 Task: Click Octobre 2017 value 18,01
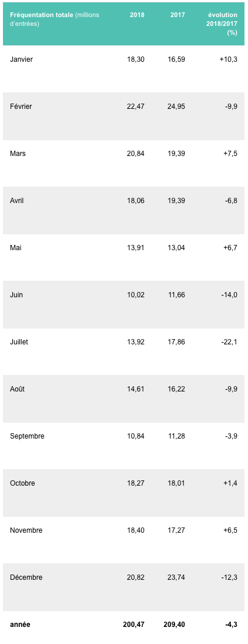coord(177,483)
